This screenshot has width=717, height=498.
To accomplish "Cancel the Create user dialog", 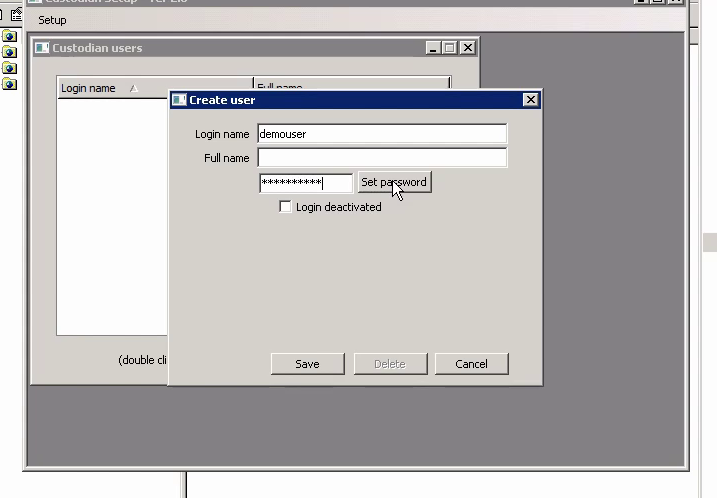I will pyautogui.click(x=471, y=364).
